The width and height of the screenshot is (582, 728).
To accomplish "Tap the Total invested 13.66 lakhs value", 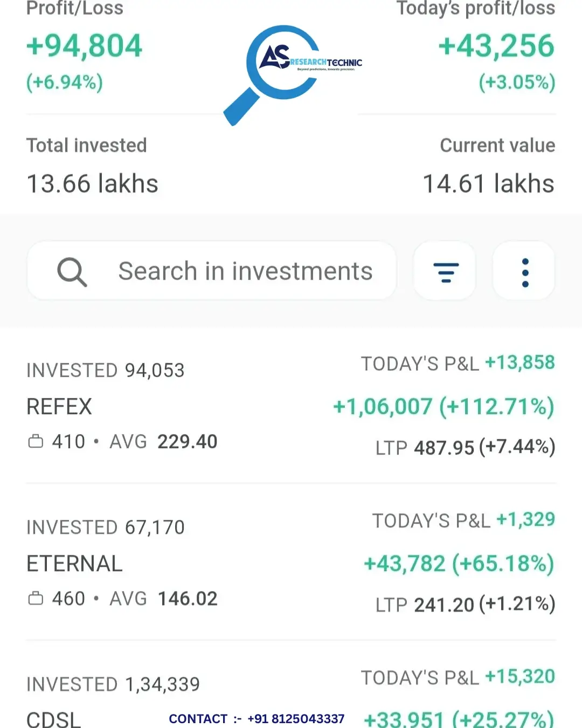I will (92, 184).
